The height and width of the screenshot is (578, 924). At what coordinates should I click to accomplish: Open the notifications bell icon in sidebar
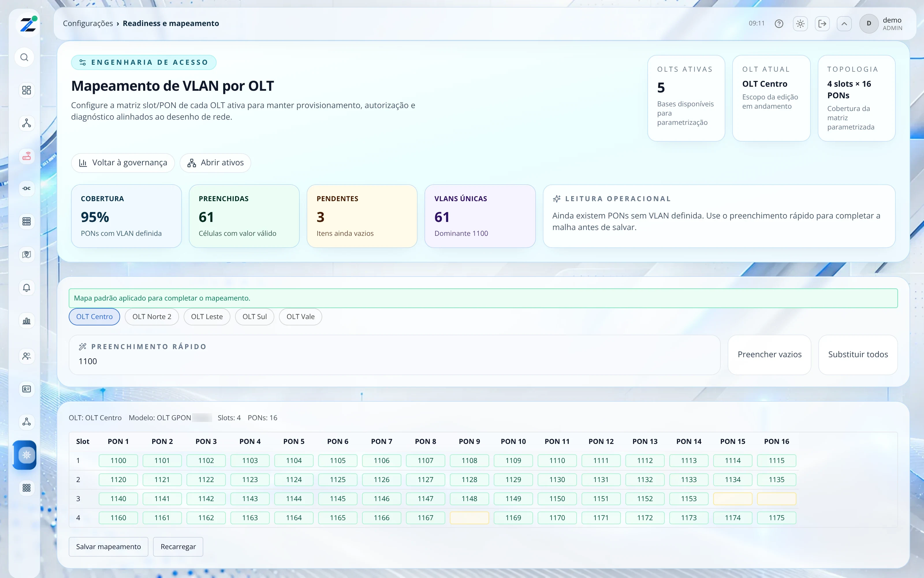[x=26, y=288]
